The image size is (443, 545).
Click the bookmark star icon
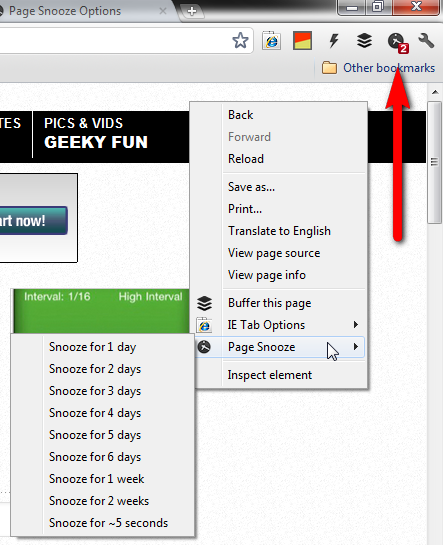240,41
